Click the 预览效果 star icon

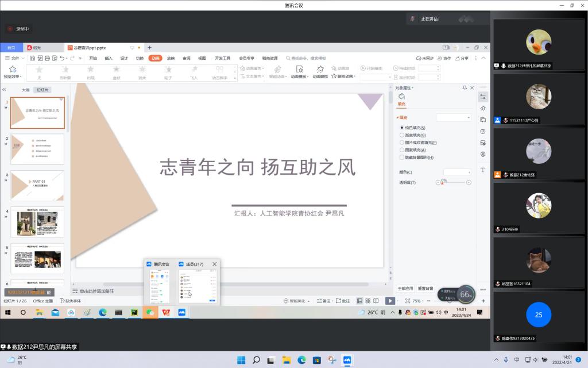(x=13, y=69)
